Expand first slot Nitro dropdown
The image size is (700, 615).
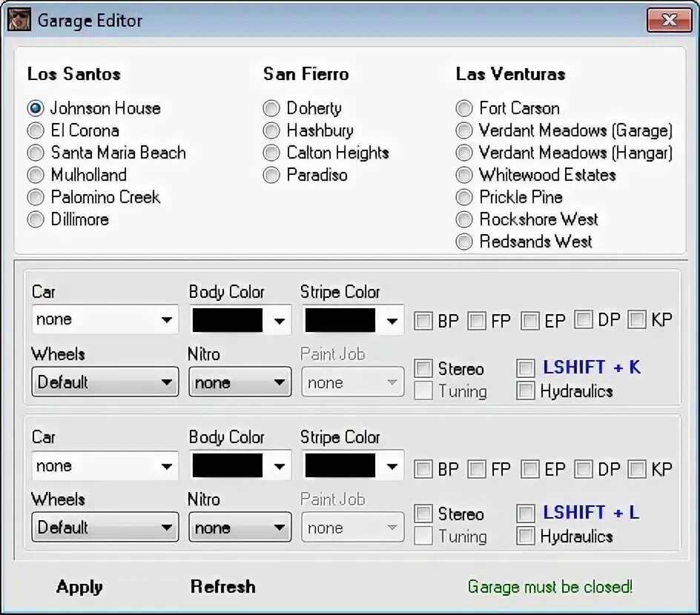240,382
